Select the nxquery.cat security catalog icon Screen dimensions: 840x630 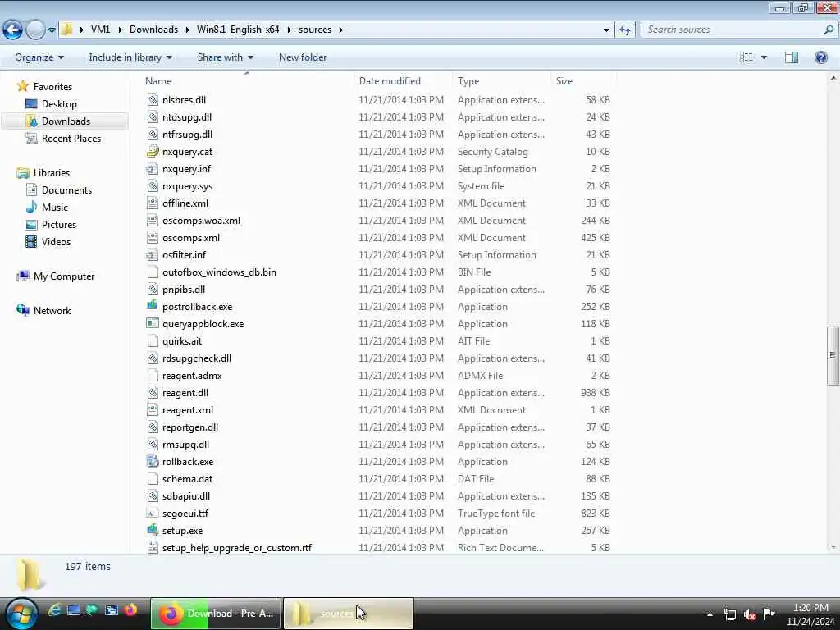pyautogui.click(x=153, y=152)
